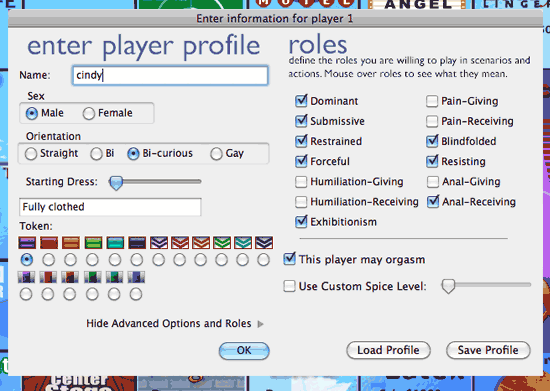The image size is (550, 391).
Task: Click the 'Fully clothed' text field
Action: click(110, 207)
